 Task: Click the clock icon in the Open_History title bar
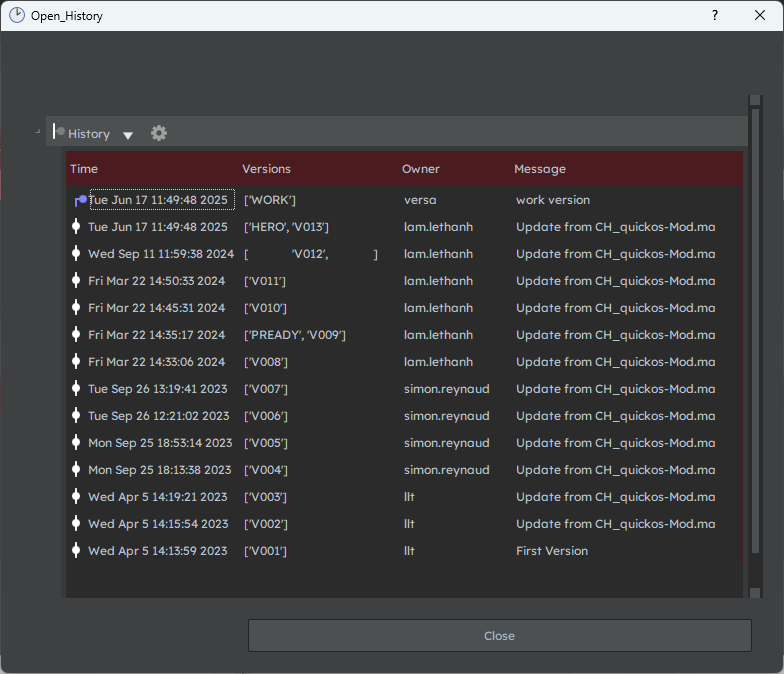point(17,16)
